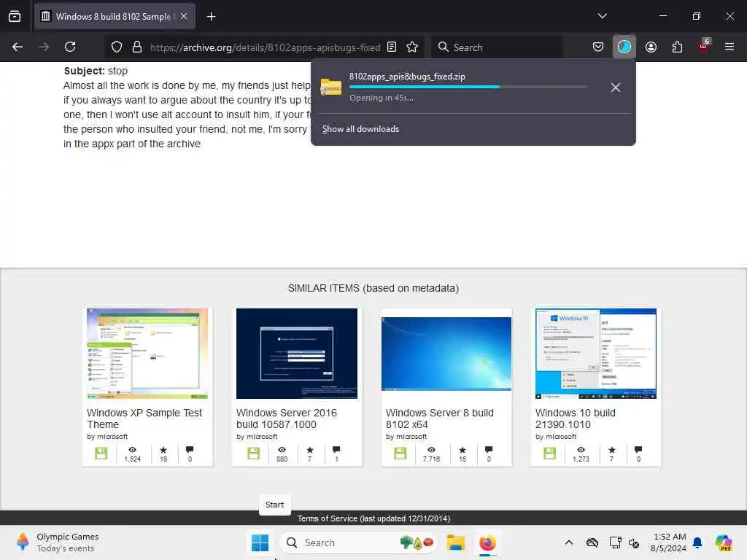Open the Olympic Games widget
This screenshot has width=747, height=560.
(57, 542)
